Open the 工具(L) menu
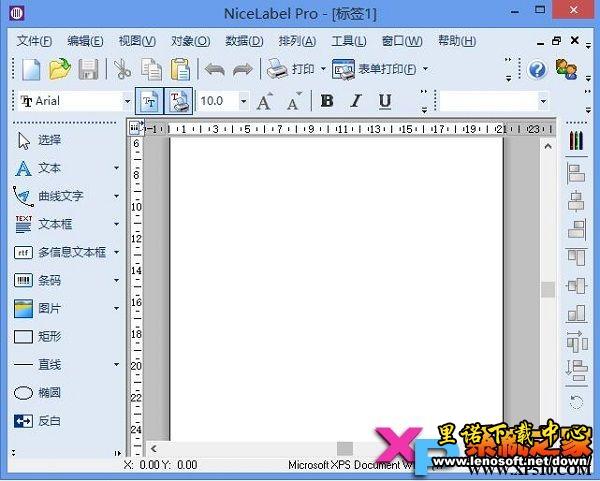The image size is (600, 481). point(349,41)
